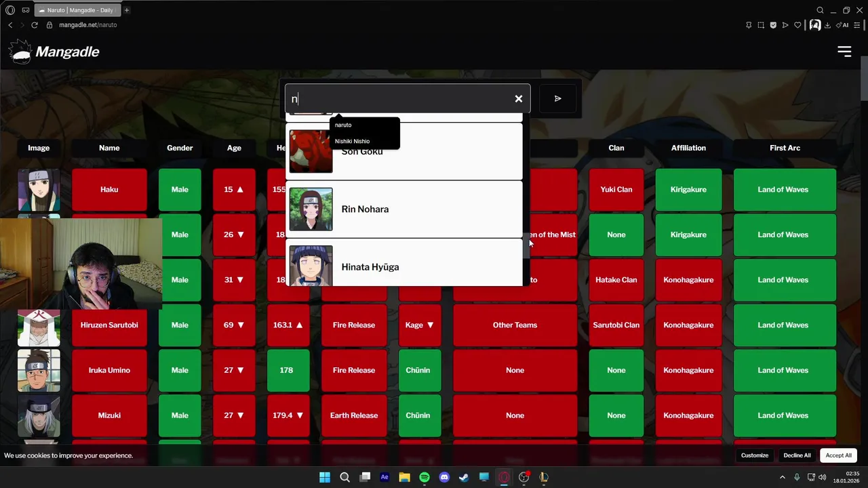Open the tab islands workspace icon
Image resolution: width=868 pixels, height=488 pixels.
(x=26, y=10)
